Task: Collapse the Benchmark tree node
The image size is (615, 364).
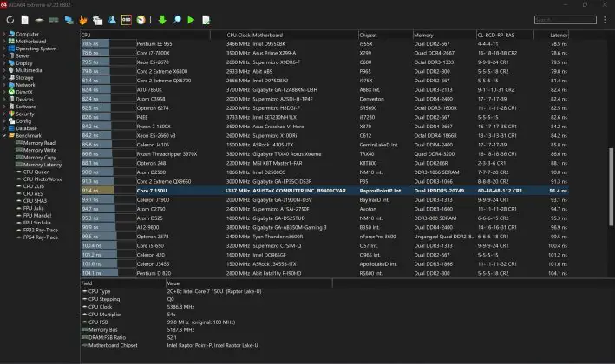Action: (4, 135)
